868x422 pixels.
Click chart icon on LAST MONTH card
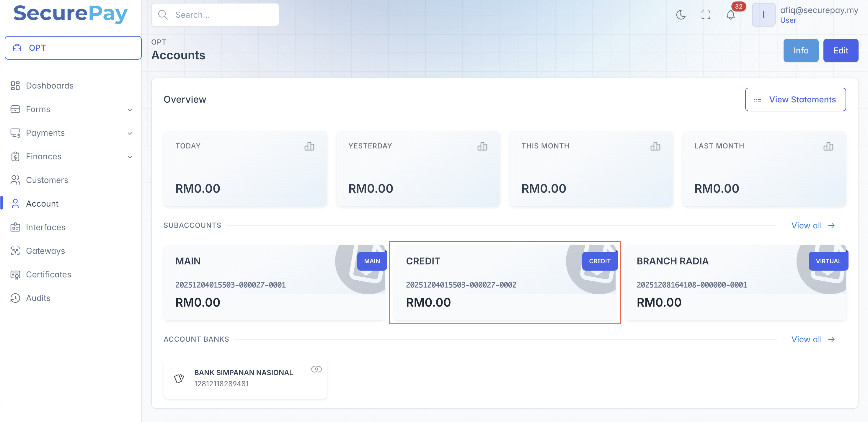[x=828, y=146]
